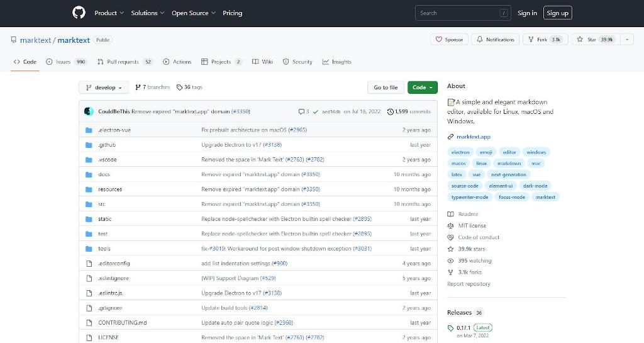Open the marktext.app website link
This screenshot has height=343, width=644.
coord(473,137)
